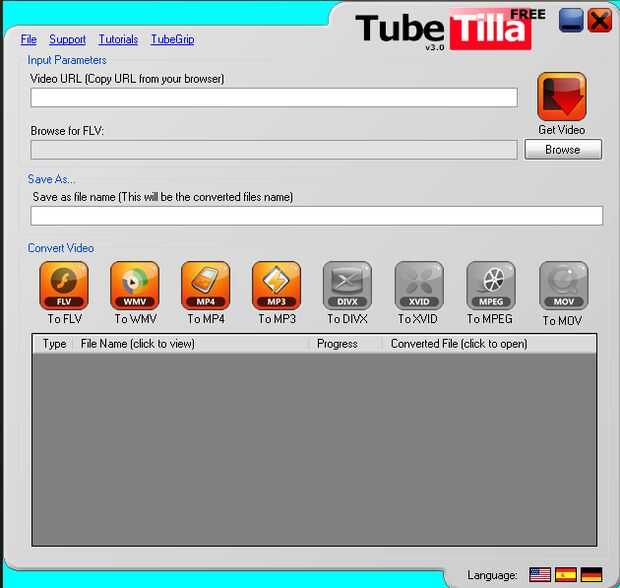
Task: Choose the To WMV conversion icon
Action: coord(135,285)
